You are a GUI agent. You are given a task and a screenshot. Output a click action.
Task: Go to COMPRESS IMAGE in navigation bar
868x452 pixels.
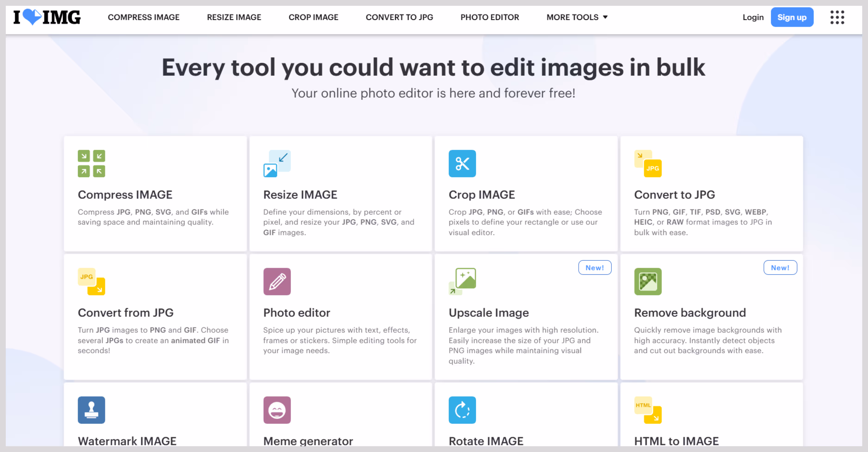144,17
